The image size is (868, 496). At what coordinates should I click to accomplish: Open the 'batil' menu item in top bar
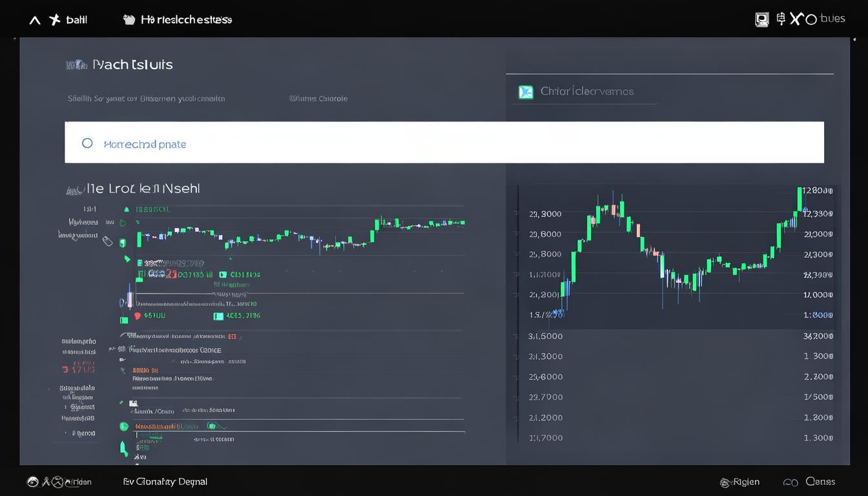click(76, 20)
